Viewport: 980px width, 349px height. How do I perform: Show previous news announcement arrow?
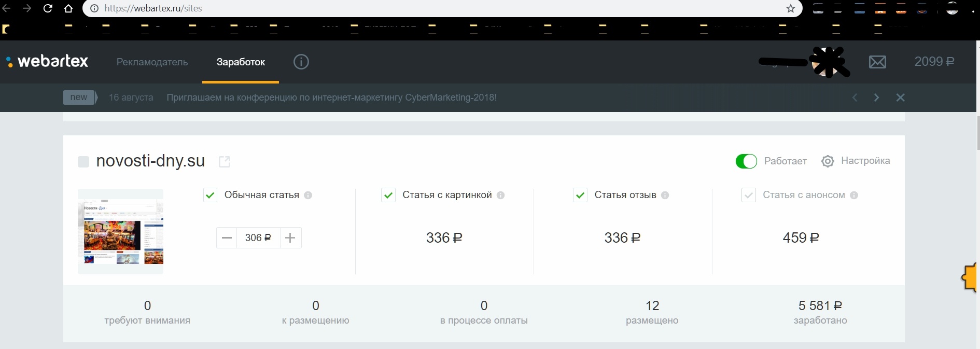click(855, 97)
